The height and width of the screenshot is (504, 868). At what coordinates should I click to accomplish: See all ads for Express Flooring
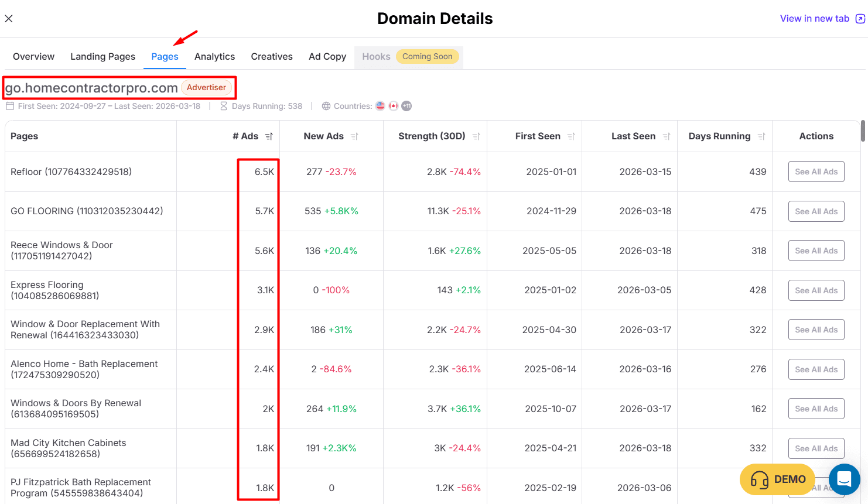click(x=816, y=290)
